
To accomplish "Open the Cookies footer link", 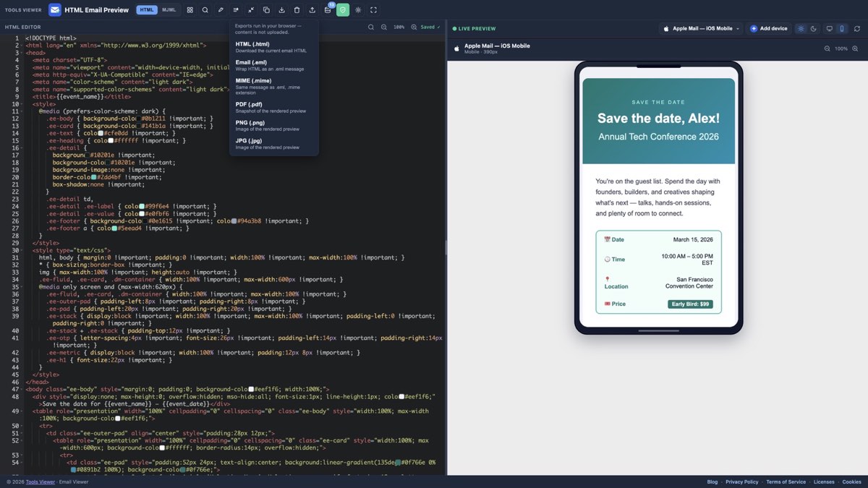I will [851, 481].
